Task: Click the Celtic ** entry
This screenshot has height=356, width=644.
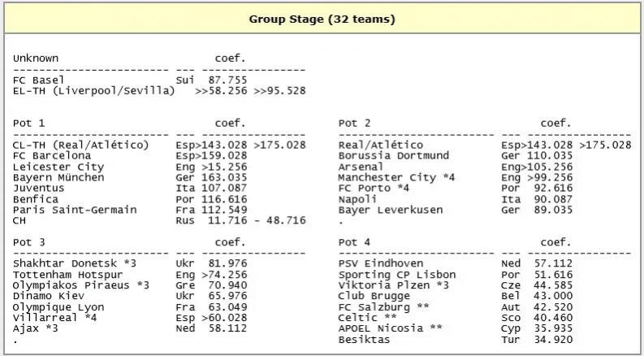Action: pos(367,318)
